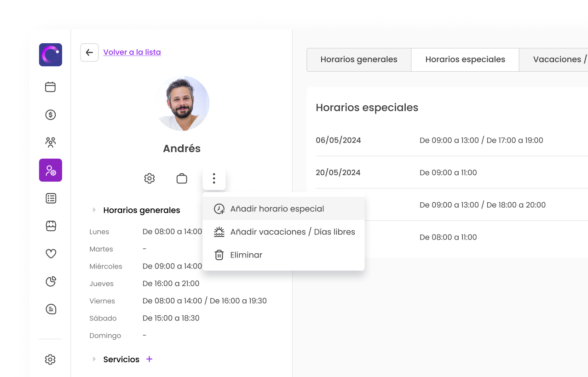Click the briefcase icon under Andrés
This screenshot has width=588, height=377.
[x=182, y=178]
